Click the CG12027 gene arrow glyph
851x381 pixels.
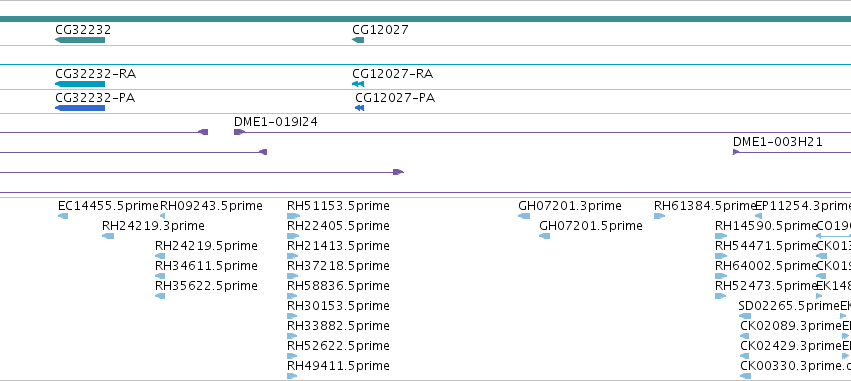click(x=358, y=40)
